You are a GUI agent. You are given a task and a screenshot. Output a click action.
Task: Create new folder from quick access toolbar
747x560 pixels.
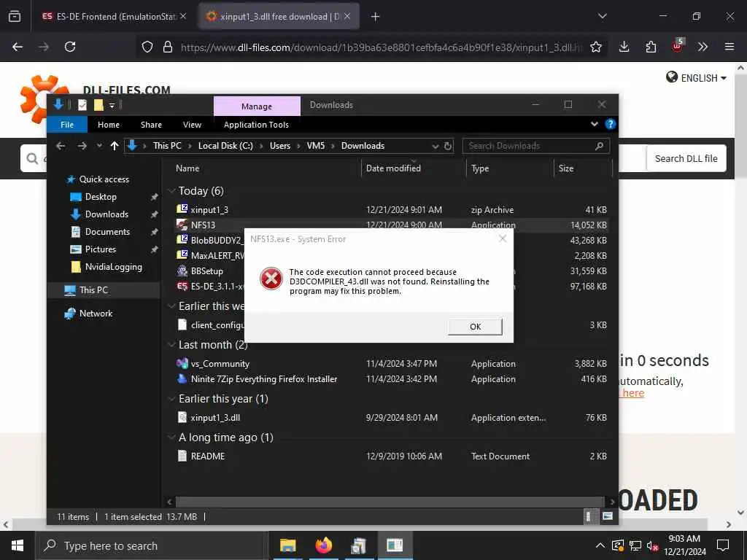98,105
